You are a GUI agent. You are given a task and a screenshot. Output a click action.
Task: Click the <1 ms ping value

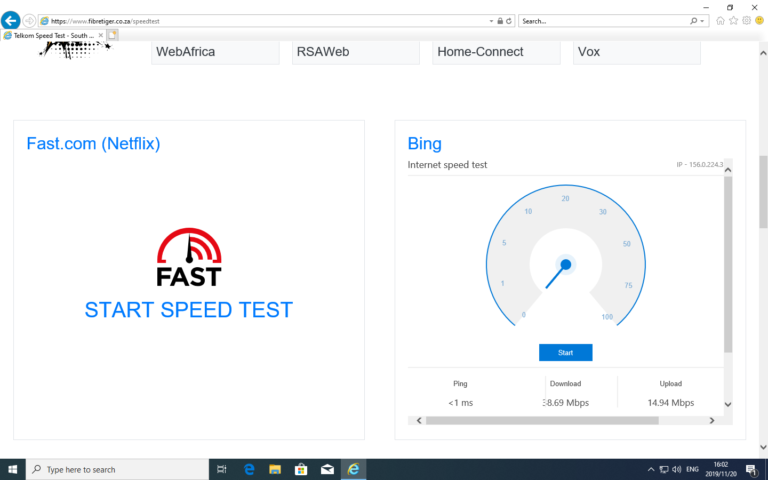[460, 403]
